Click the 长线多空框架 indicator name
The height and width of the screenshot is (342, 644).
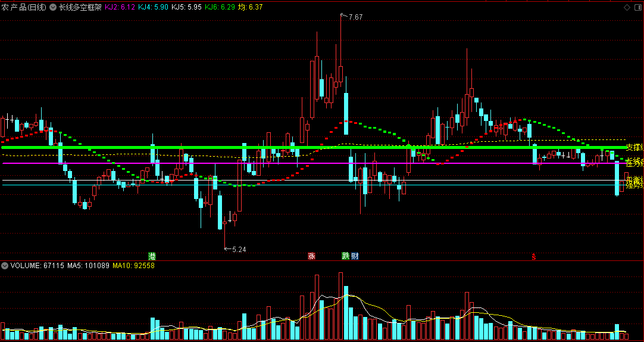pos(80,7)
